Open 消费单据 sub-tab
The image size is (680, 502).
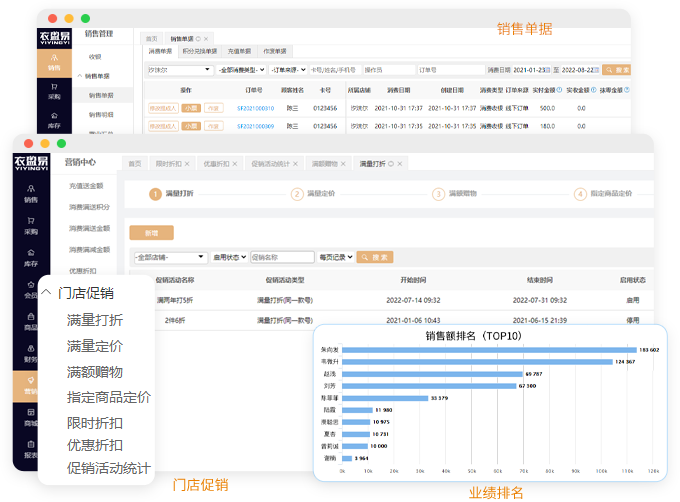coord(160,51)
